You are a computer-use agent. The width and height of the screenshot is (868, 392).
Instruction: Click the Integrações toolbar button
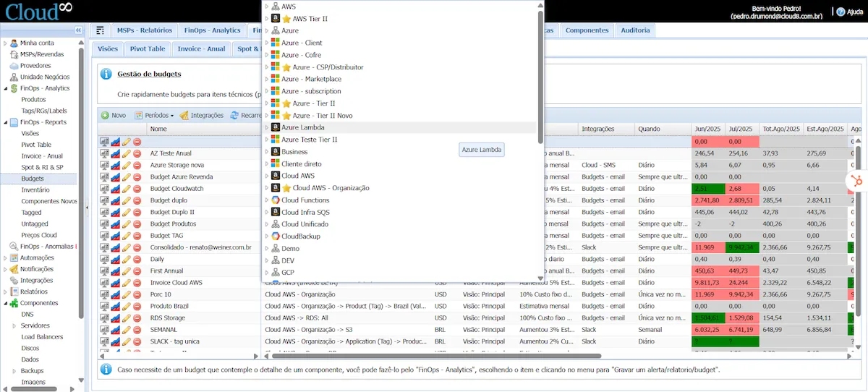(201, 116)
